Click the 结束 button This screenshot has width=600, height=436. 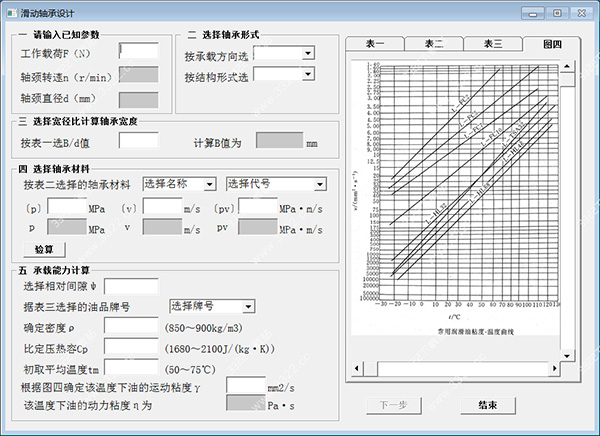pos(488,405)
